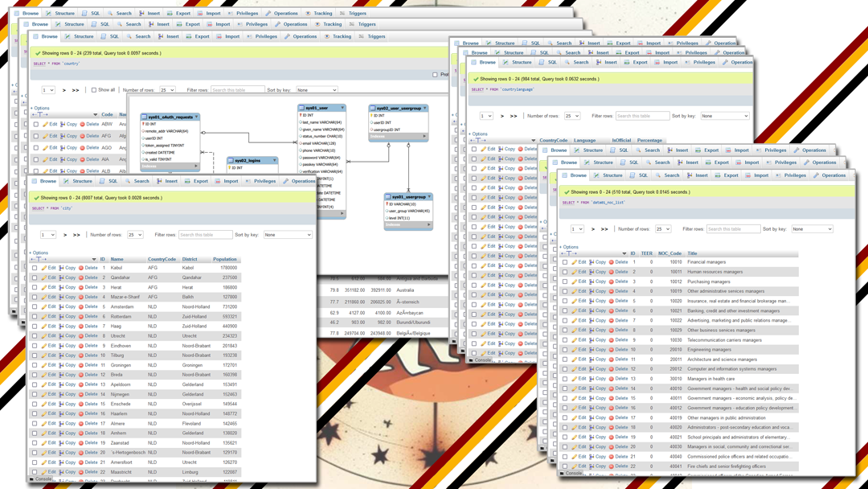Enable the Show all checkbox in country table
868x489 pixels.
94,90
